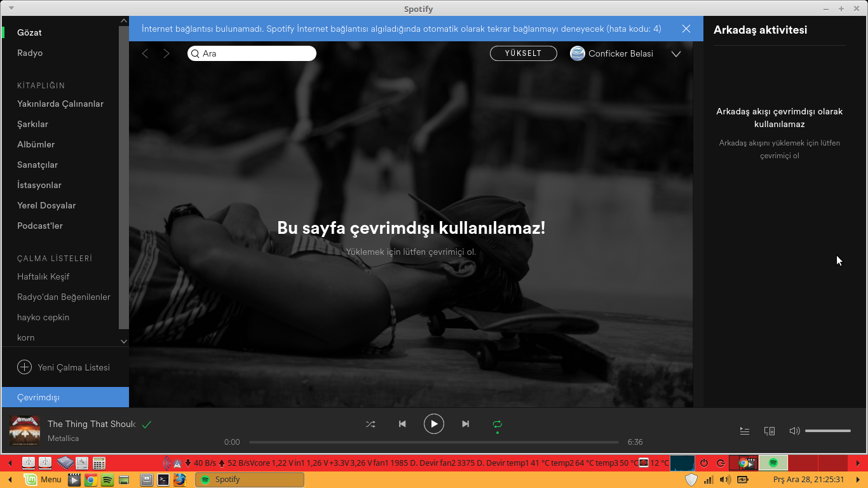Open the connect to device icon

coord(770,431)
